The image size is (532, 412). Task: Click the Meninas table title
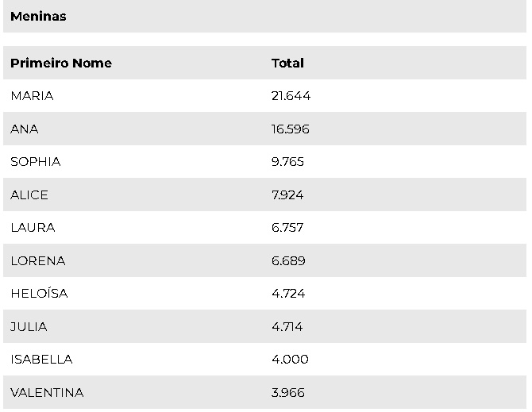tap(38, 17)
